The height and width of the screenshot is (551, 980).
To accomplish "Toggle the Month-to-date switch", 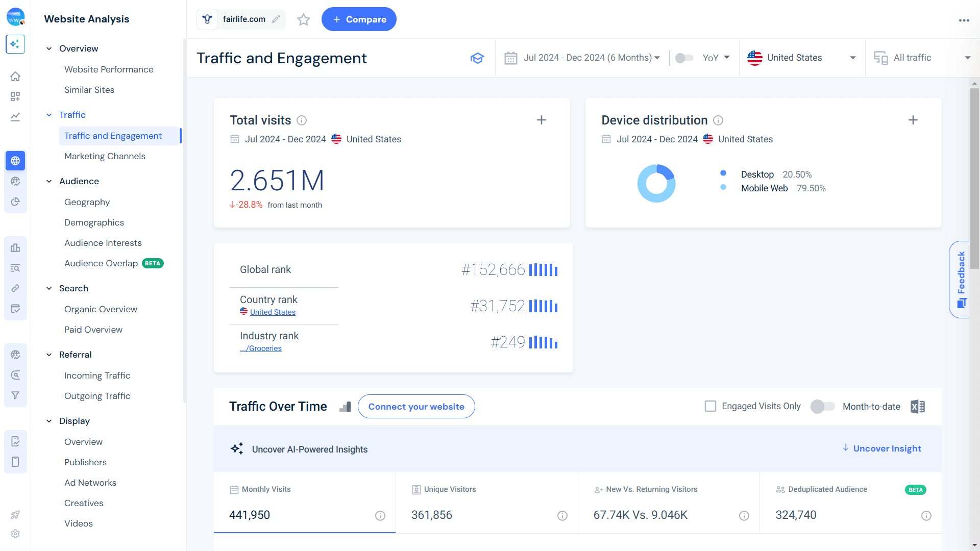I will [x=822, y=407].
